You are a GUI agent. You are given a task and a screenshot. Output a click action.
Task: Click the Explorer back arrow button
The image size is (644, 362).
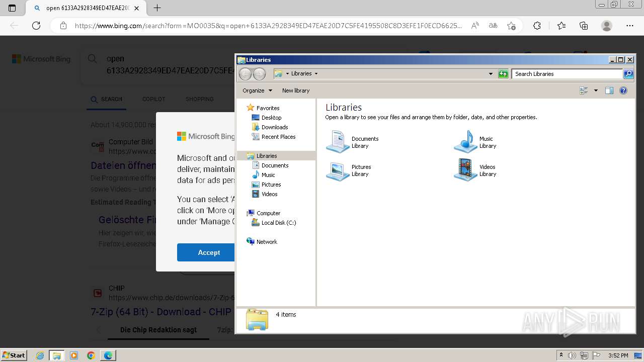click(245, 74)
